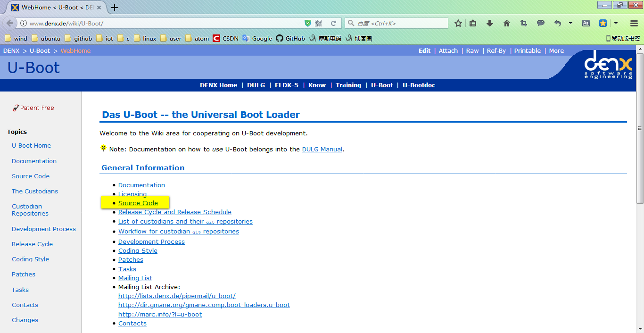Click U-Boot in the breadcrumb
The height and width of the screenshot is (333, 644).
pos(40,50)
